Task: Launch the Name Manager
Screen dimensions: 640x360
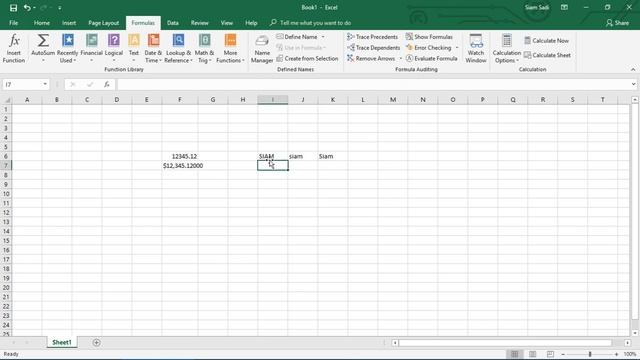Action: click(x=262, y=49)
